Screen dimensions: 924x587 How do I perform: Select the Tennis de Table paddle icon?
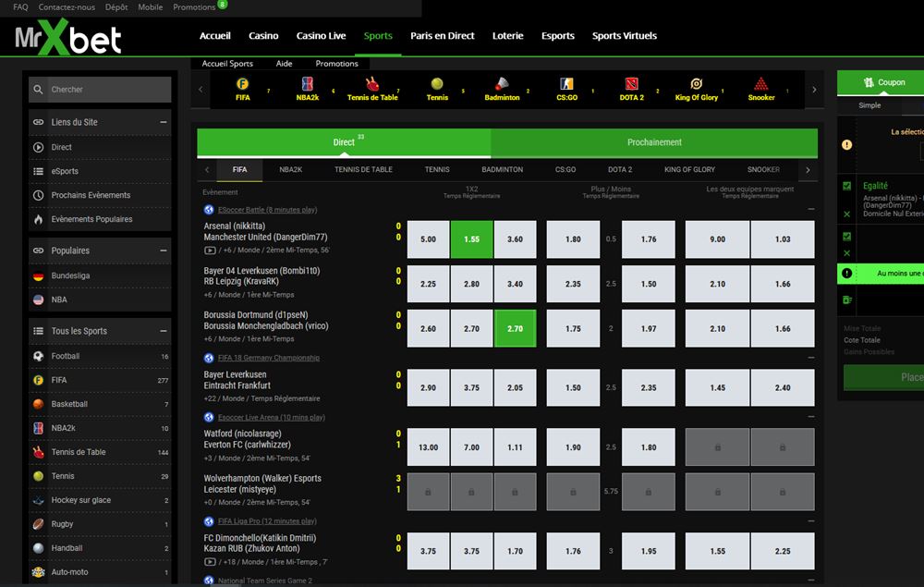pos(371,84)
